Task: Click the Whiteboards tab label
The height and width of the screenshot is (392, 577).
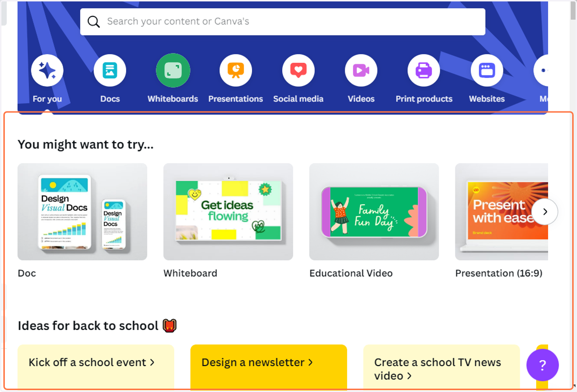Action: [x=173, y=99]
